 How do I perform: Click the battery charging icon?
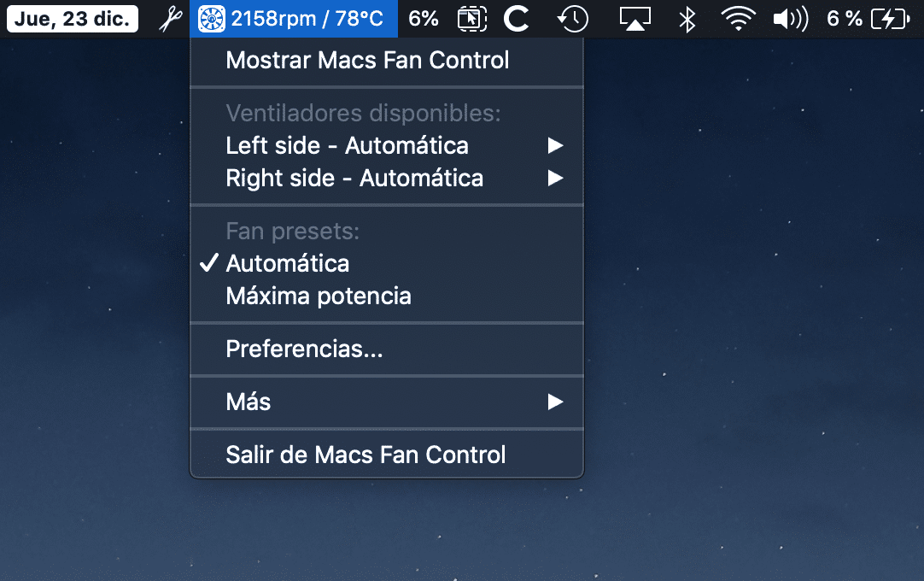890,19
